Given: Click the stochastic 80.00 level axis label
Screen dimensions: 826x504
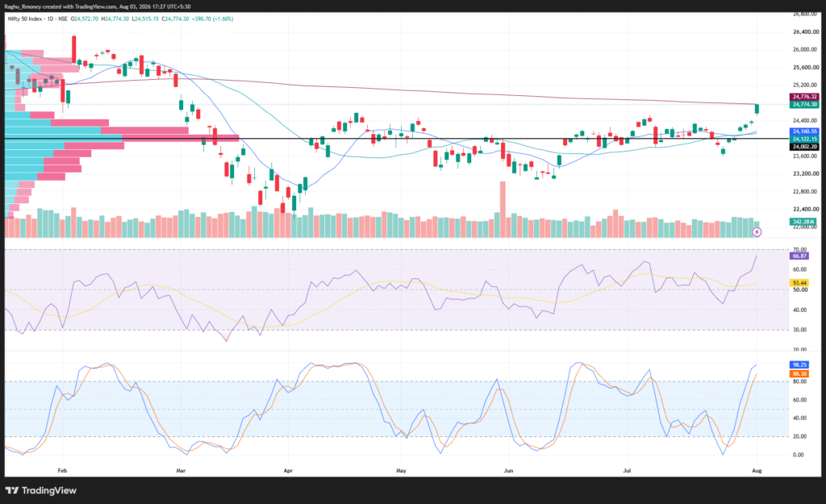Looking at the screenshot, I should (x=799, y=381).
